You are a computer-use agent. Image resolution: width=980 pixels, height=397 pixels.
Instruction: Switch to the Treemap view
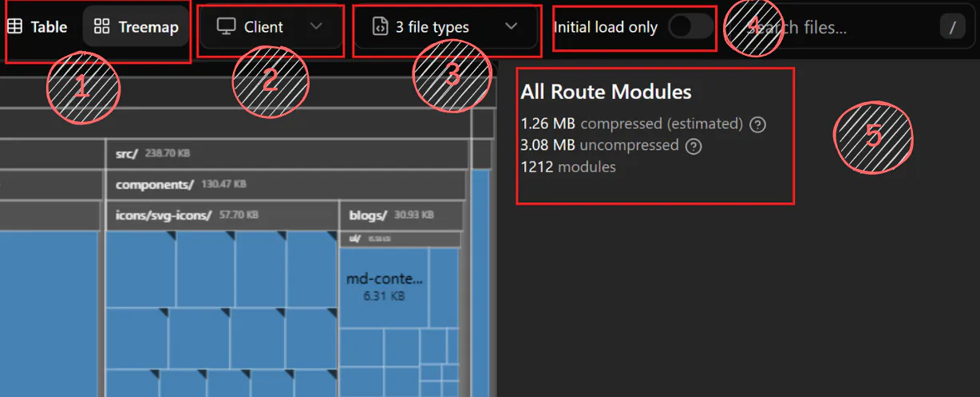[x=136, y=27]
